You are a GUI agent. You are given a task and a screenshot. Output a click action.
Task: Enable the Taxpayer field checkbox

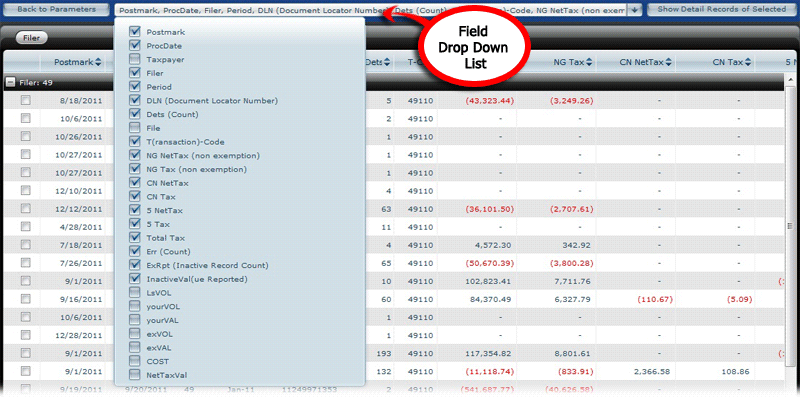135,59
